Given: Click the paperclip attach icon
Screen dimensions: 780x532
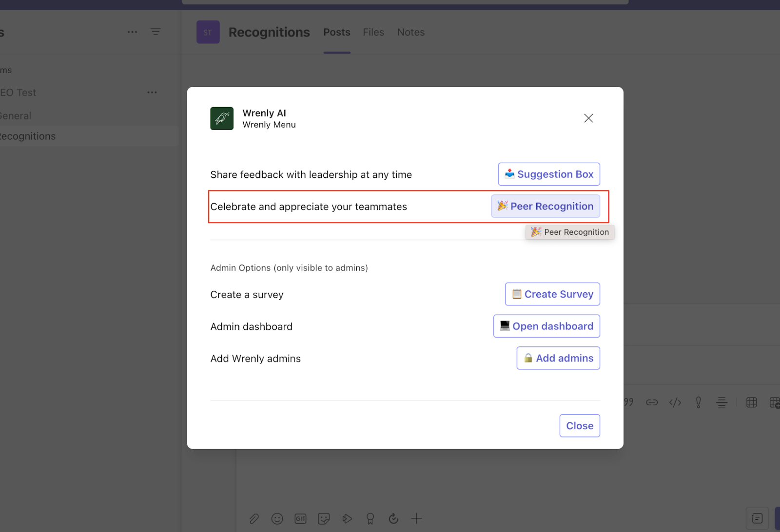Looking at the screenshot, I should (x=254, y=519).
